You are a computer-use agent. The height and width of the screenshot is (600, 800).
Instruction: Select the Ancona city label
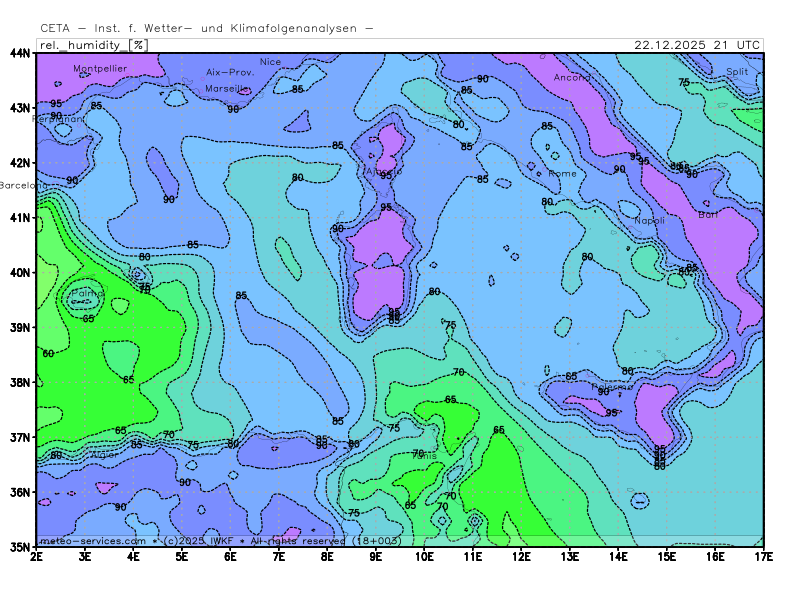(x=572, y=77)
